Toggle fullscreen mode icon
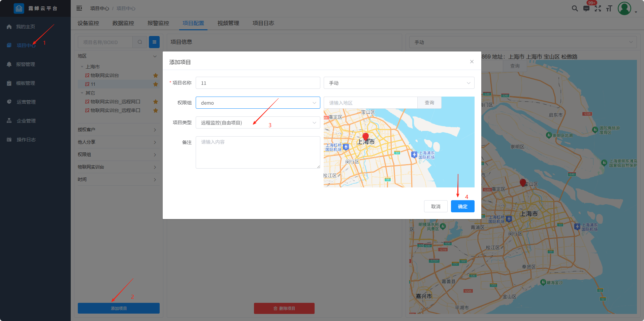Image resolution: width=644 pixels, height=321 pixels. [598, 8]
